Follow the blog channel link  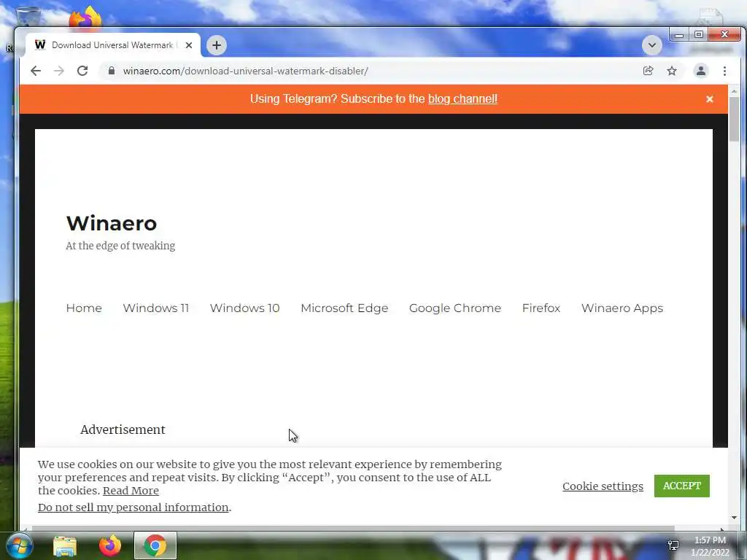coord(462,99)
